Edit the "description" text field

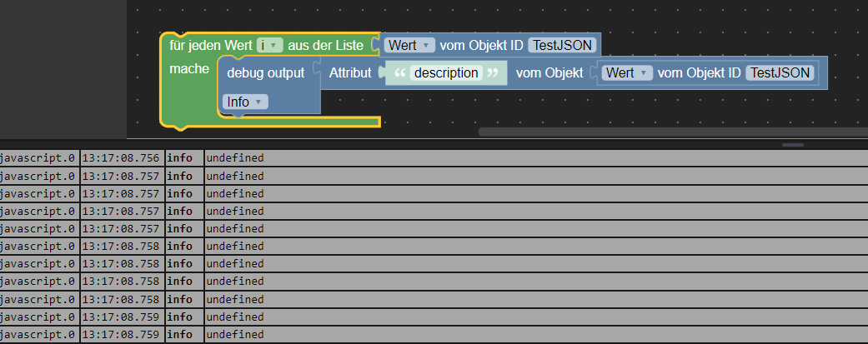(447, 73)
